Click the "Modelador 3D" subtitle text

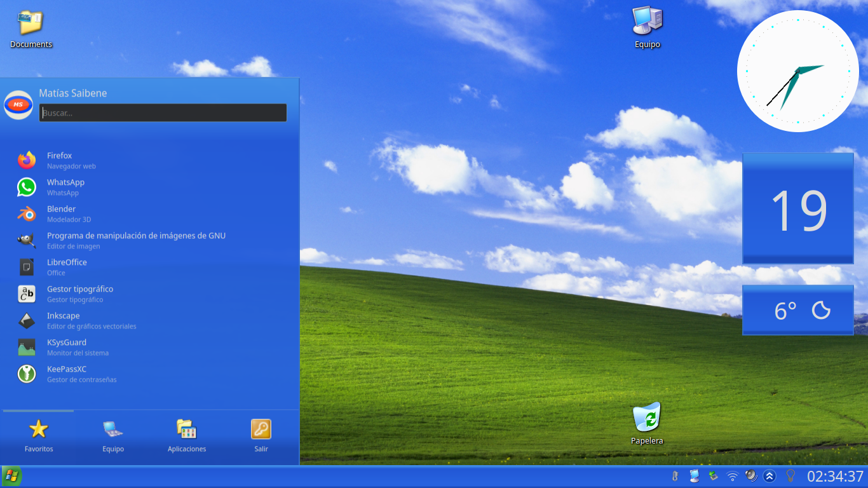point(69,220)
